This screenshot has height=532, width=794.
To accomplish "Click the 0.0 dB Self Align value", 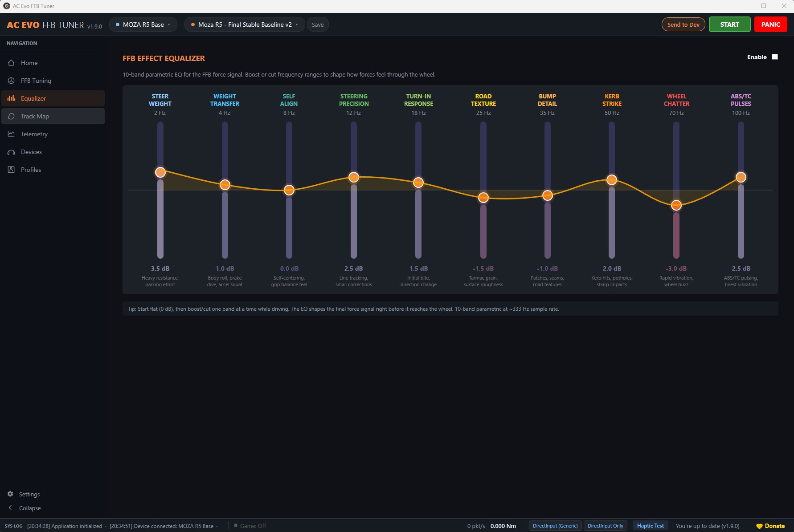I will 289,268.
